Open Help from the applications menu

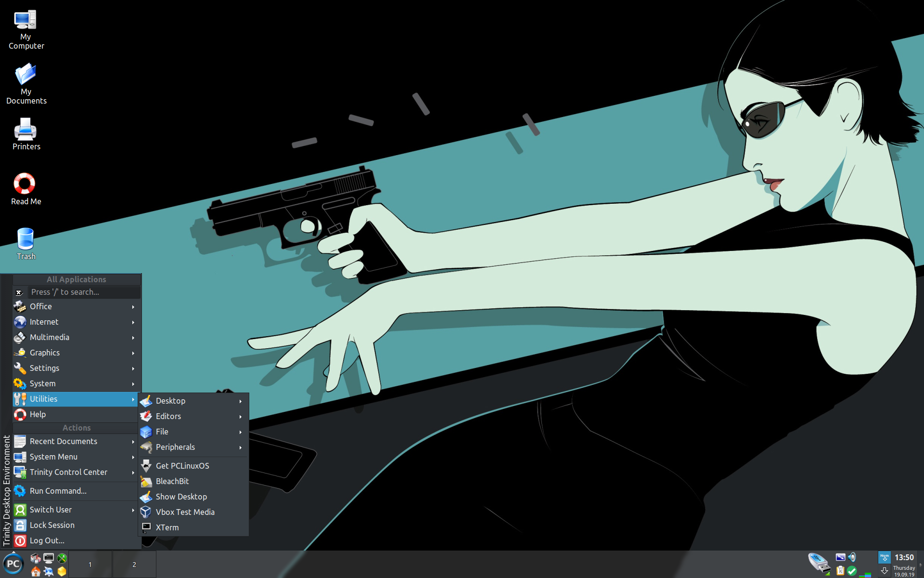tap(37, 414)
